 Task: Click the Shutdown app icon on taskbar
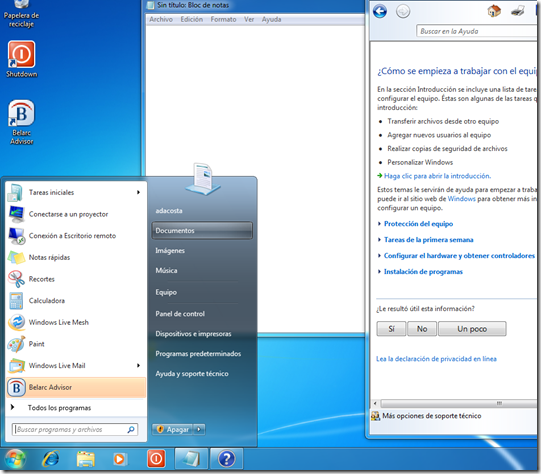tap(156, 459)
